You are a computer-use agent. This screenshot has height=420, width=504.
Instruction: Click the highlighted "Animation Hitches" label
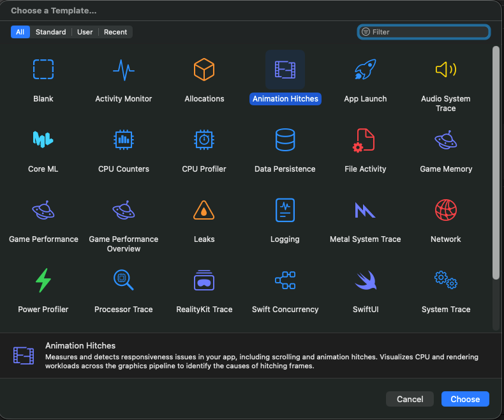pyautogui.click(x=285, y=99)
